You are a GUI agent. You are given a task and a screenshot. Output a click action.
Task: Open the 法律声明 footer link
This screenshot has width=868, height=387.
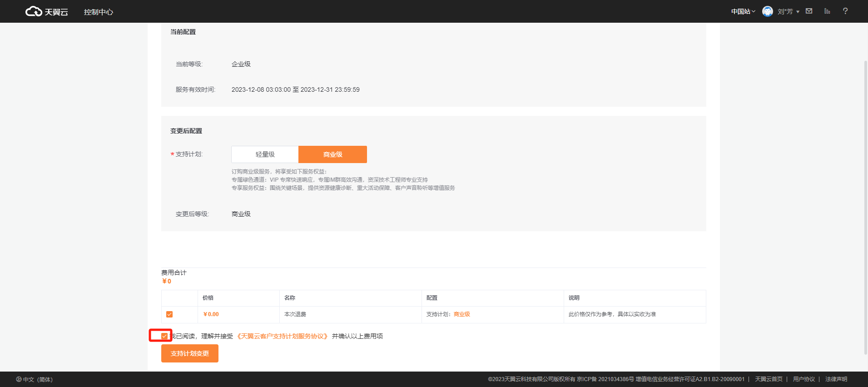(836, 379)
